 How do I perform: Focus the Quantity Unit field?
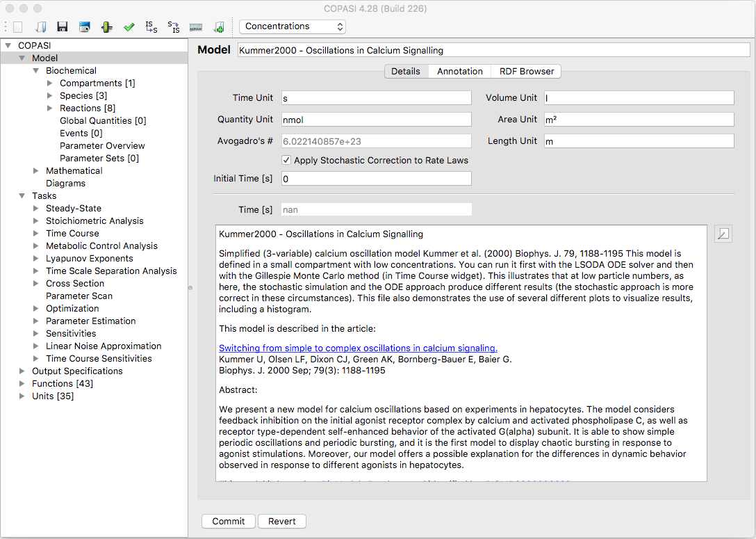377,120
